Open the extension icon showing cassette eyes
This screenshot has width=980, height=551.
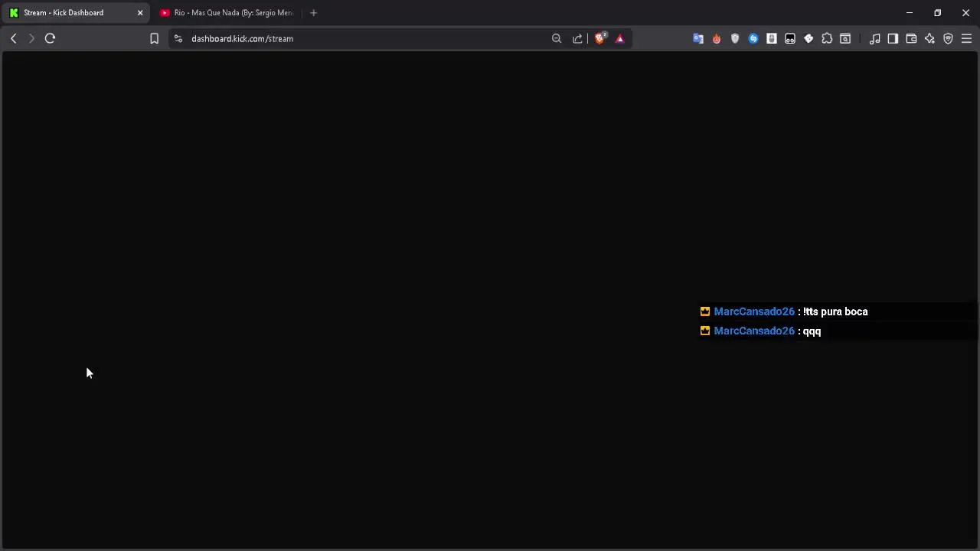[790, 38]
